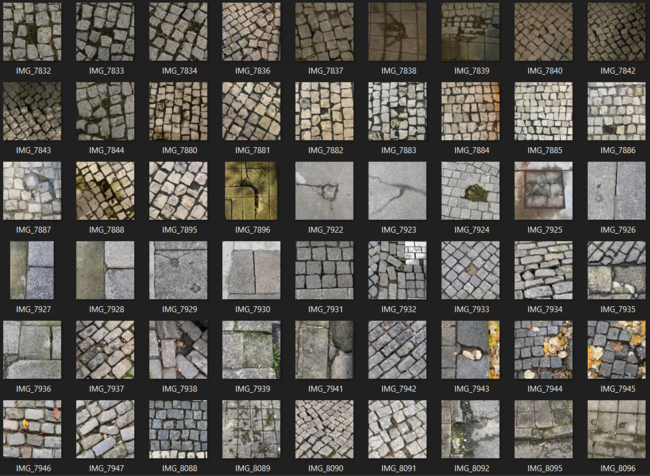This screenshot has width=650, height=476.
Task: Click the IMG_7838 image thumbnail
Action: coord(397,32)
